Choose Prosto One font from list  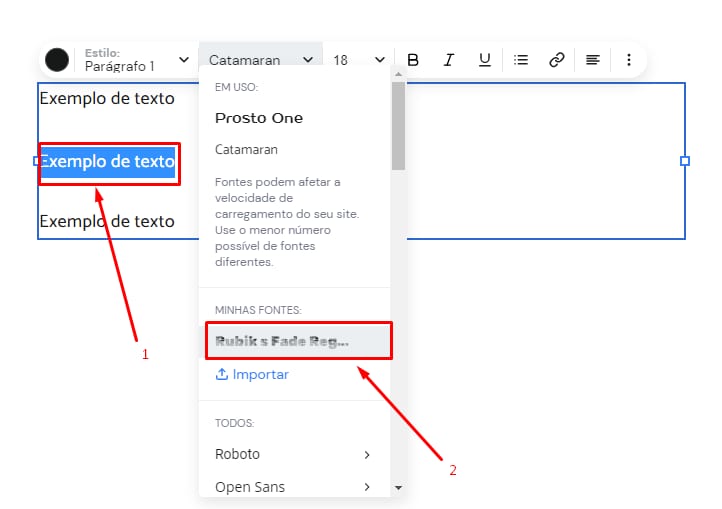[259, 118]
